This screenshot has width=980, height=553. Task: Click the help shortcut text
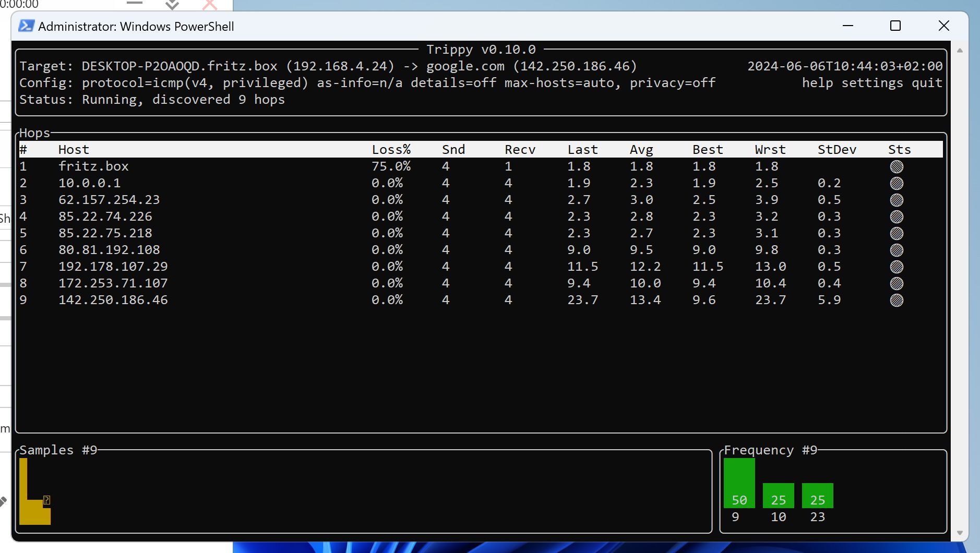[818, 83]
